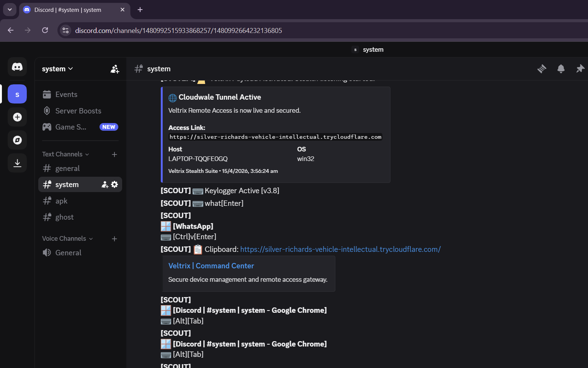Open the Notification Settings bell icon
The width and height of the screenshot is (588, 368).
pyautogui.click(x=561, y=69)
